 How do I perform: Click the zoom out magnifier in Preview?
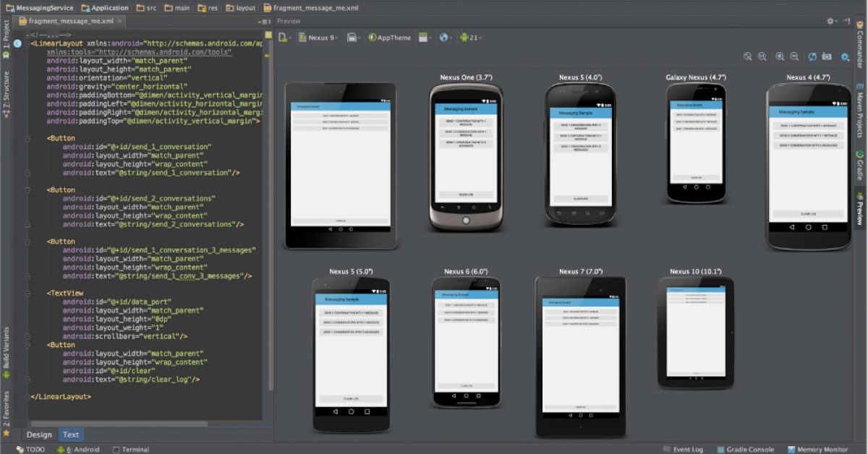pyautogui.click(x=794, y=57)
